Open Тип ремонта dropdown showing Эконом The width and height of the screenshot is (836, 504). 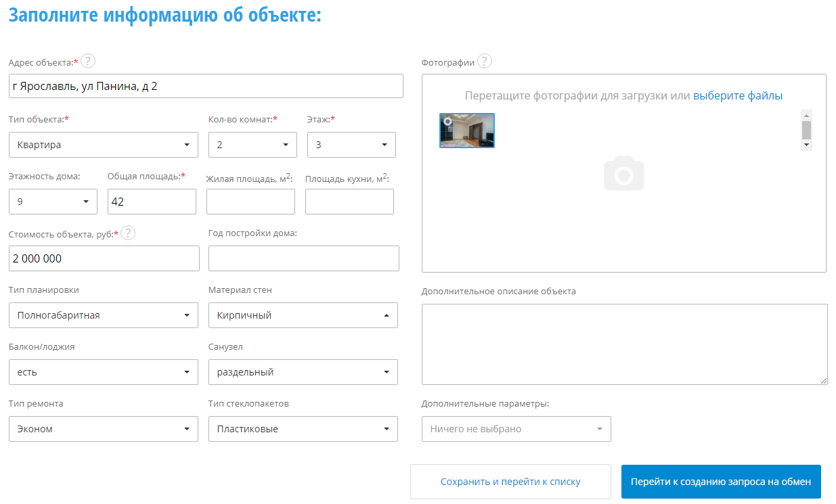tap(104, 429)
